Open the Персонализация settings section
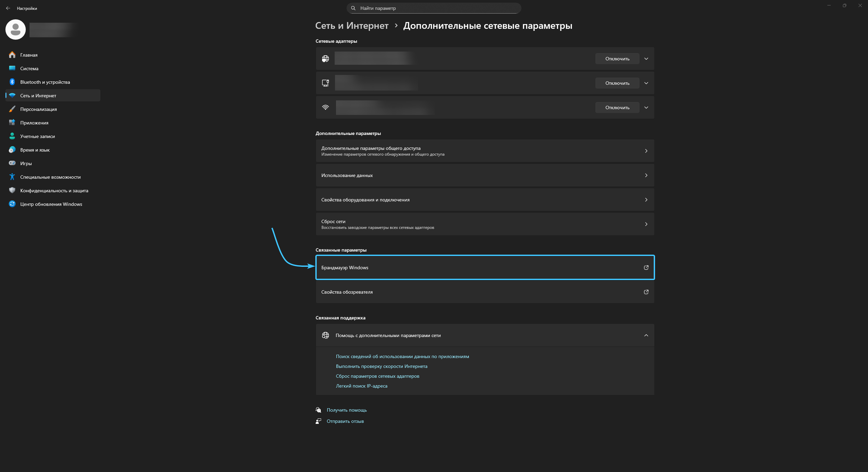The image size is (868, 472). [x=38, y=109]
